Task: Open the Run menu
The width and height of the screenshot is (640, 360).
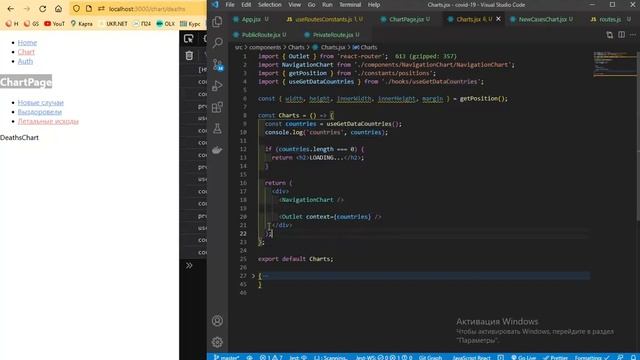Action: [327, 4]
